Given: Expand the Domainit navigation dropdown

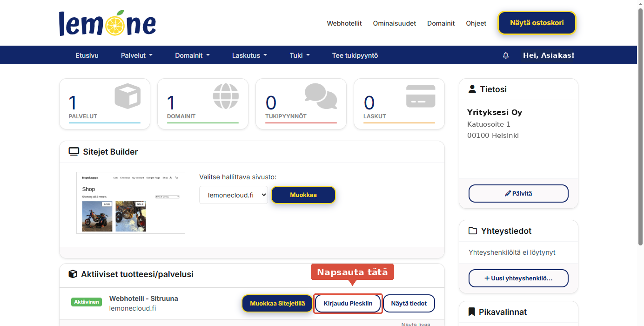Looking at the screenshot, I should pos(192,55).
